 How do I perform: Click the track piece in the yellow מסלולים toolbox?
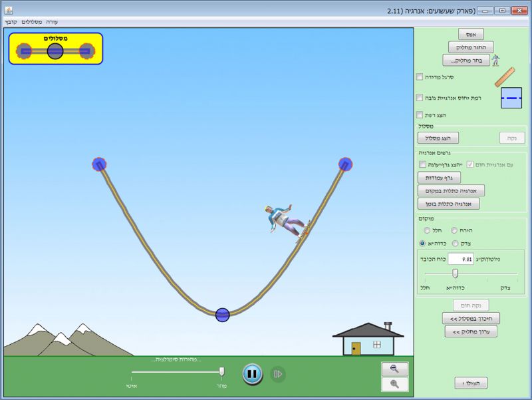(x=55, y=51)
